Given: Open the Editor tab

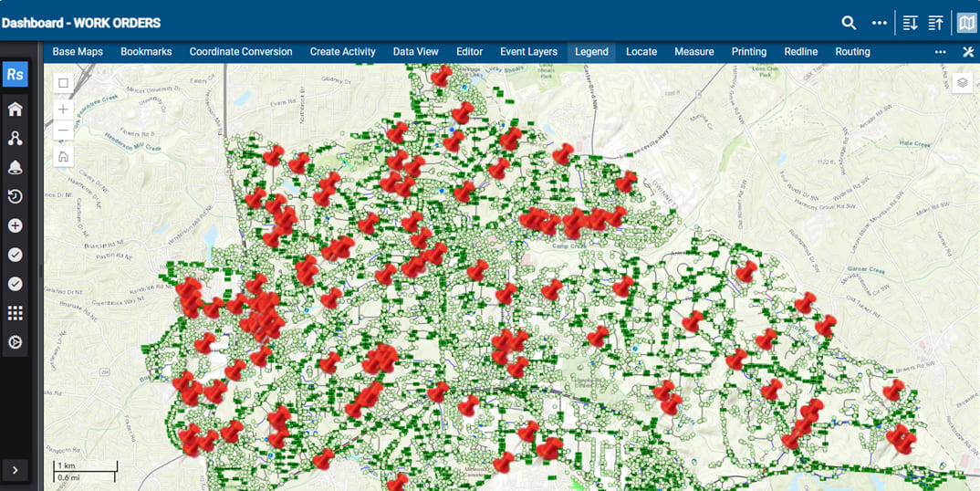Looking at the screenshot, I should 469,52.
